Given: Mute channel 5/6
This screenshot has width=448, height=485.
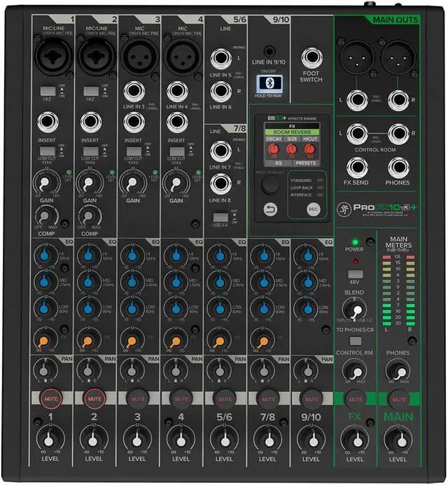Looking at the screenshot, I should point(225,399).
